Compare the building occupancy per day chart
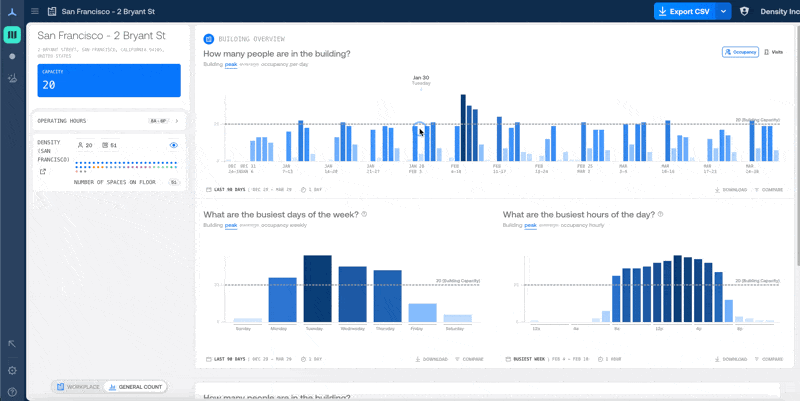Screen dimensions: 800x401 768,190
